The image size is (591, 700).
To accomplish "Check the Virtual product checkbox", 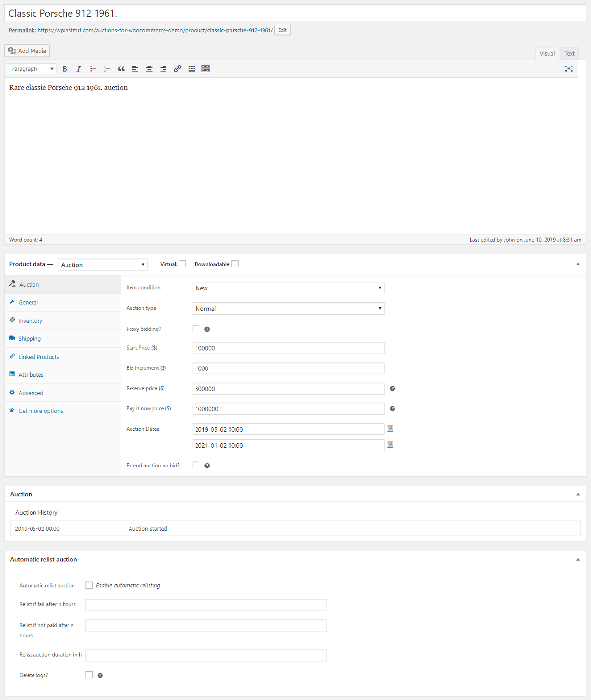I will (182, 264).
